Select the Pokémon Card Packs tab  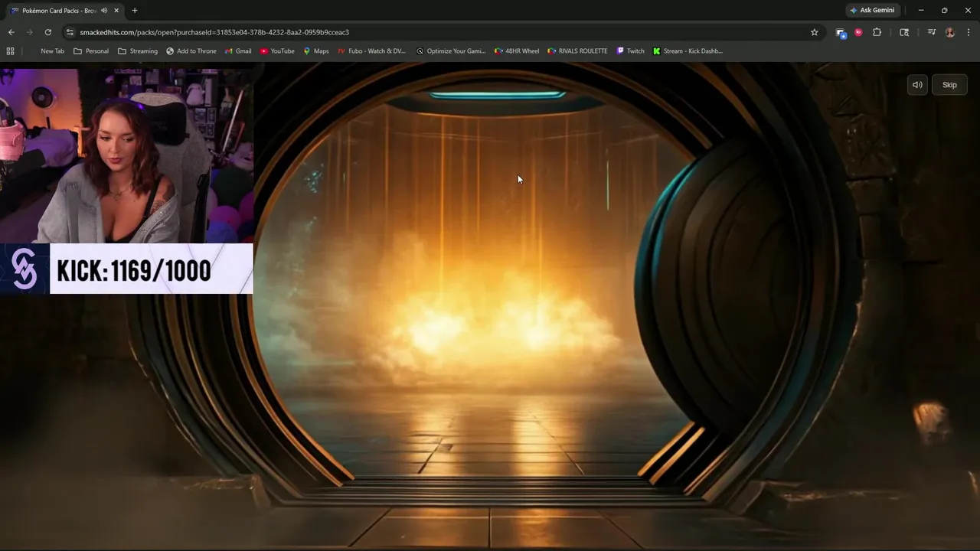click(60, 11)
